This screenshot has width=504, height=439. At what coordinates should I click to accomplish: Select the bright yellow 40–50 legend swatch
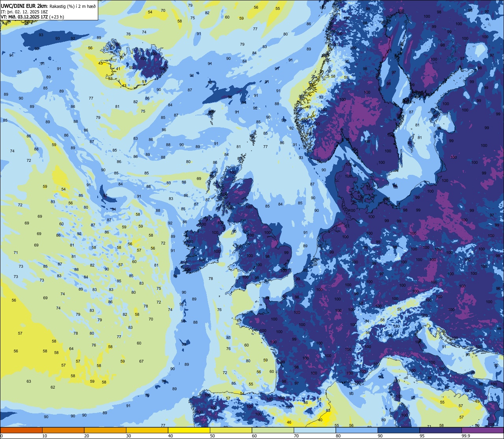[x=189, y=430]
